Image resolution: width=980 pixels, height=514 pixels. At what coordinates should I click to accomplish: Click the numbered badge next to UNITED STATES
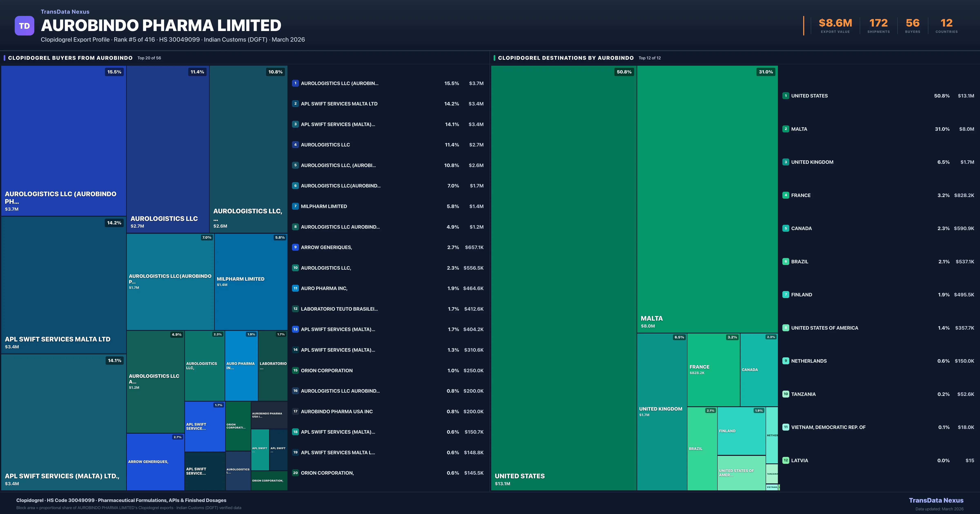pyautogui.click(x=786, y=96)
